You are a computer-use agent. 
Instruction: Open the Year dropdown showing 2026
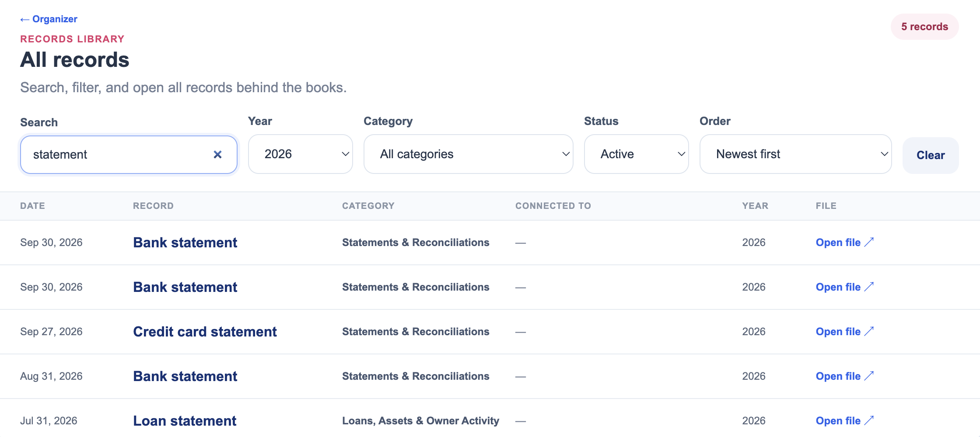(300, 154)
